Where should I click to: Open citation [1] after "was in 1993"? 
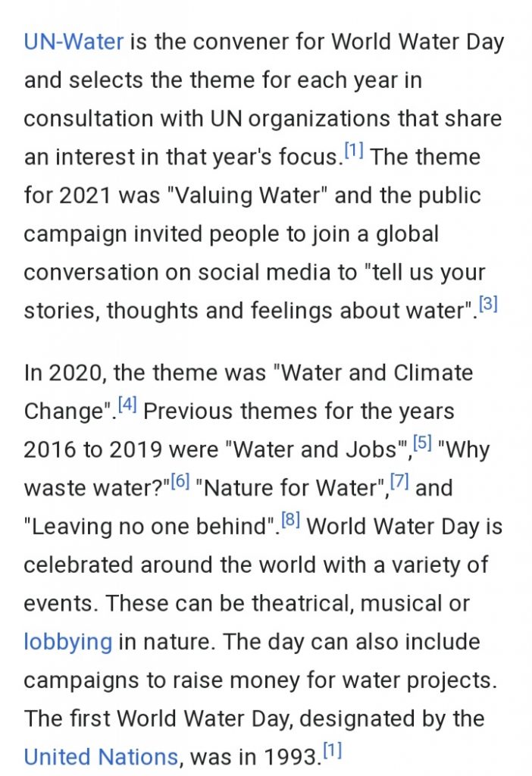pos(331,750)
